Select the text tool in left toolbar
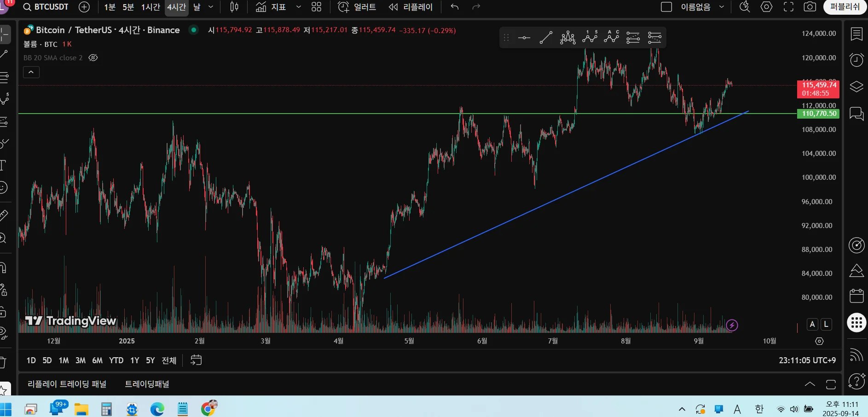The height and width of the screenshot is (417, 868). [3, 165]
